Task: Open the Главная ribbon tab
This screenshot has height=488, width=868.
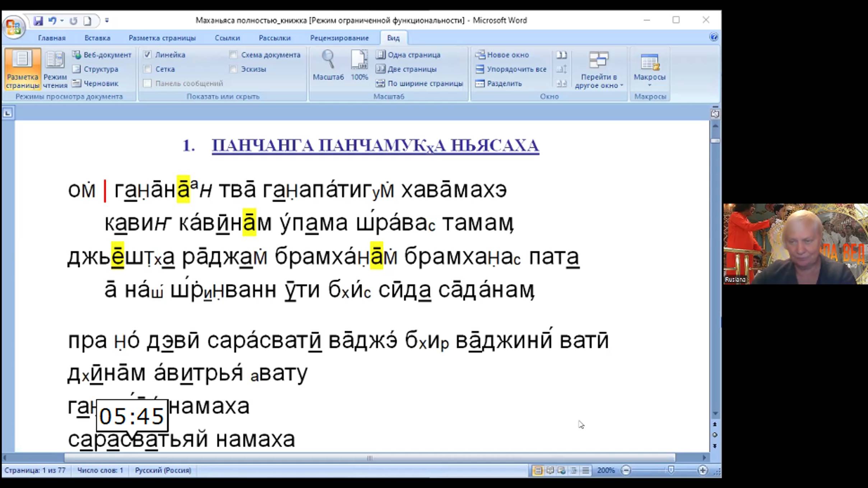Action: coord(52,38)
